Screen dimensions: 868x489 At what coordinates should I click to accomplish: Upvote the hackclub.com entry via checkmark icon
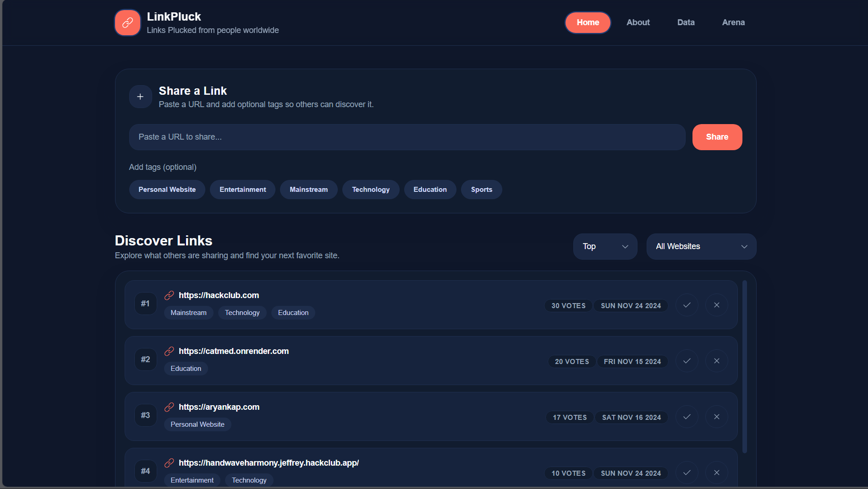687,305
